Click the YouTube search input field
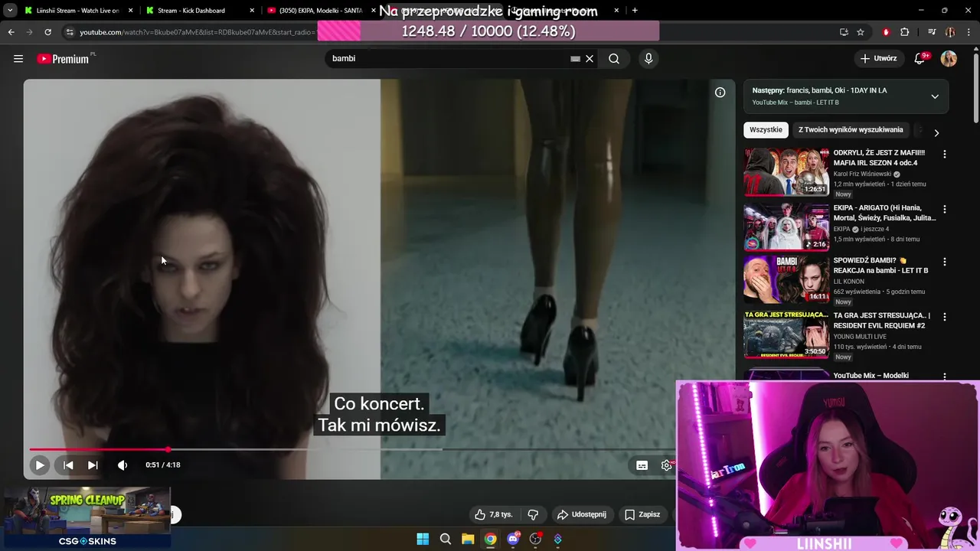Image resolution: width=980 pixels, height=551 pixels. point(448,59)
